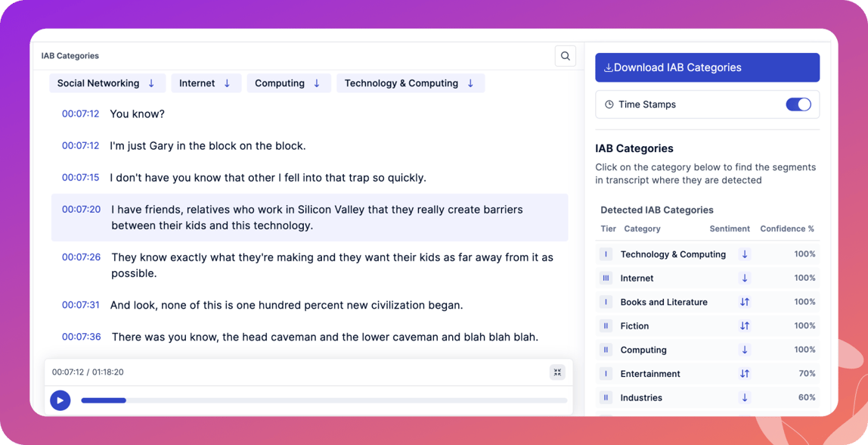
Task: Jump to timestamp 00:07:36
Action: click(x=81, y=336)
